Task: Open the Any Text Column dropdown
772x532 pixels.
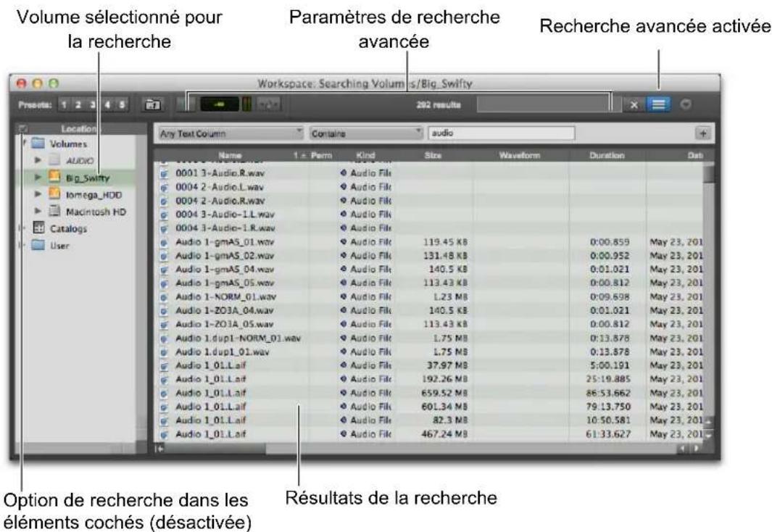Action: (x=231, y=133)
